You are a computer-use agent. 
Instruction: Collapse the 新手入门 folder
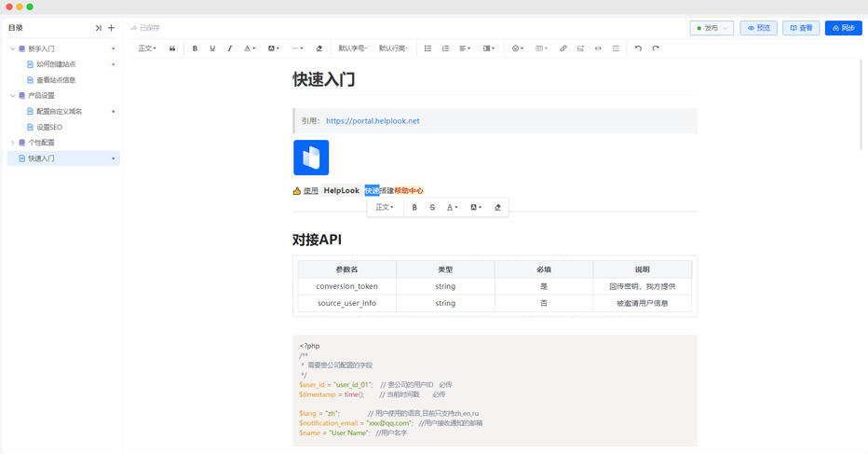coord(13,48)
